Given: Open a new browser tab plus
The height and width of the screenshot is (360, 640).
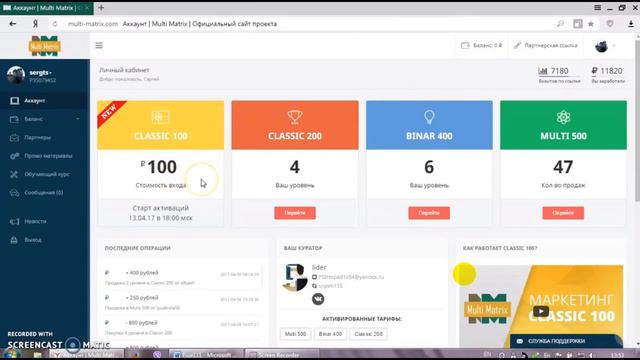Looking at the screenshot, I should [x=101, y=8].
